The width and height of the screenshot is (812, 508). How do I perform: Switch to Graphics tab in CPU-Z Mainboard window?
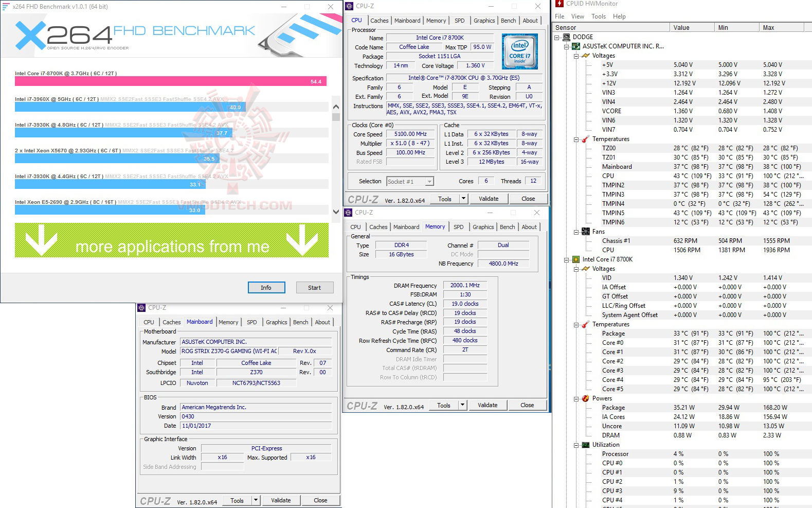click(277, 322)
